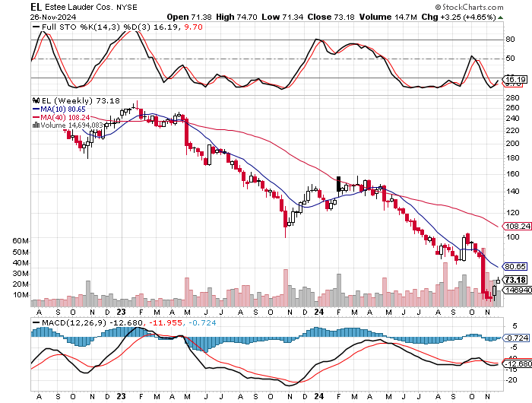
Task: Click the MA(10) 80.65 legend entry
Action: [63, 109]
